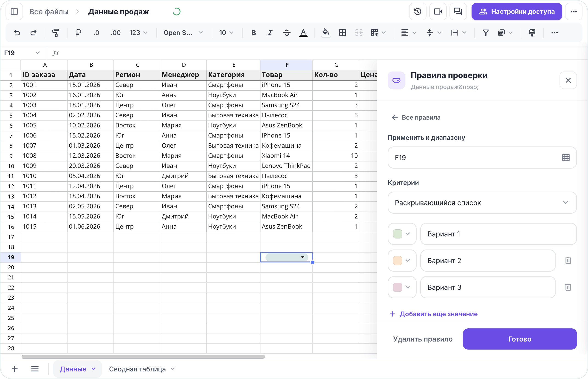Edit the Вариант 2 value field
Screen dimensions: 588x379
pos(488,261)
